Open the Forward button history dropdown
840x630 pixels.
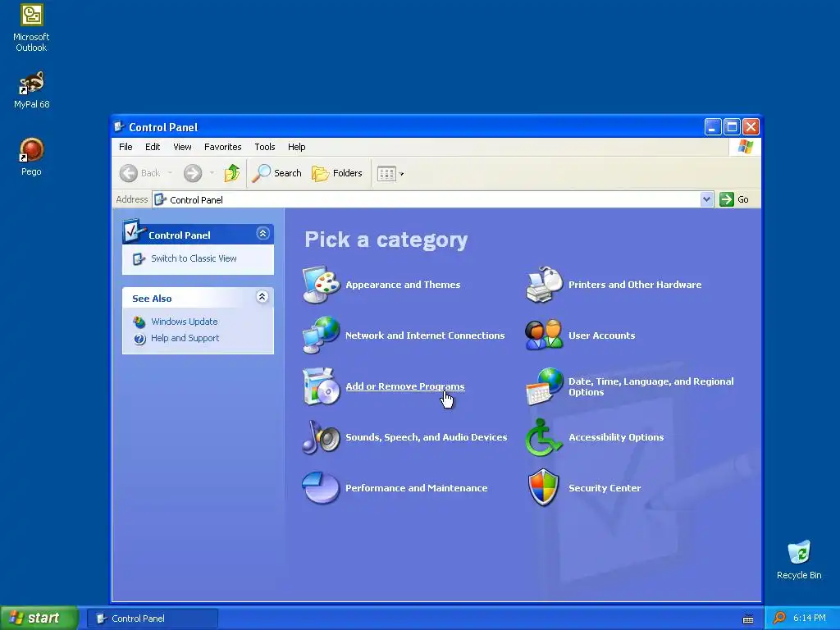click(x=212, y=173)
